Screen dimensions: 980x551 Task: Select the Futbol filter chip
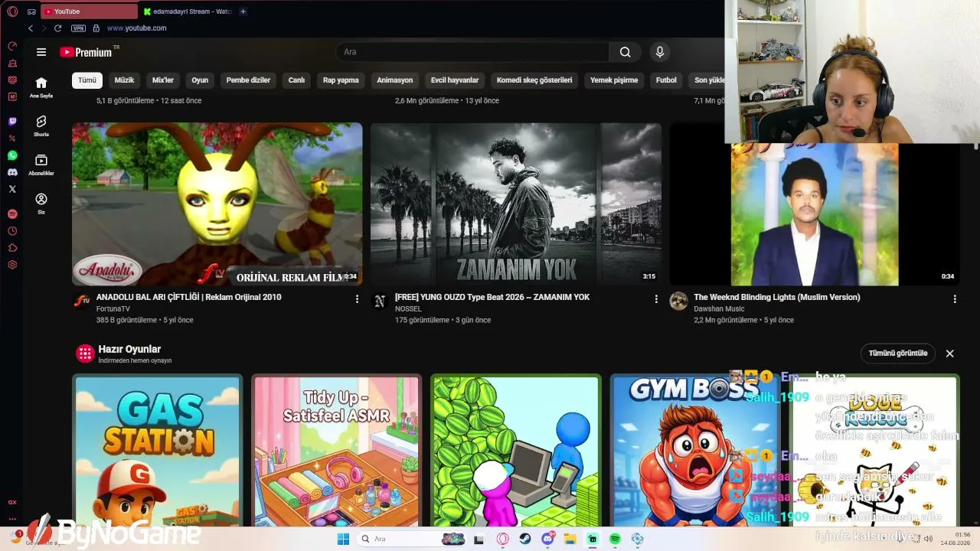pos(666,80)
